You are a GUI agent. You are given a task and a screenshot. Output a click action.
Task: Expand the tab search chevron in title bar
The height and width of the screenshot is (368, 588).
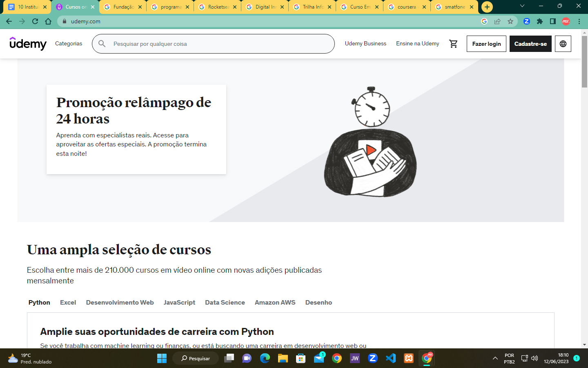click(x=522, y=6)
